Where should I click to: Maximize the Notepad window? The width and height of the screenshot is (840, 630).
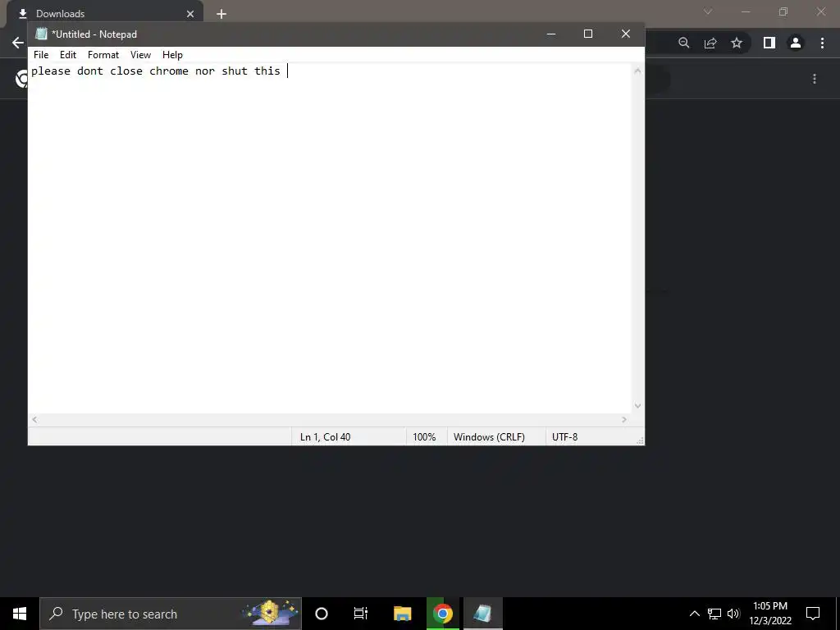pyautogui.click(x=588, y=34)
